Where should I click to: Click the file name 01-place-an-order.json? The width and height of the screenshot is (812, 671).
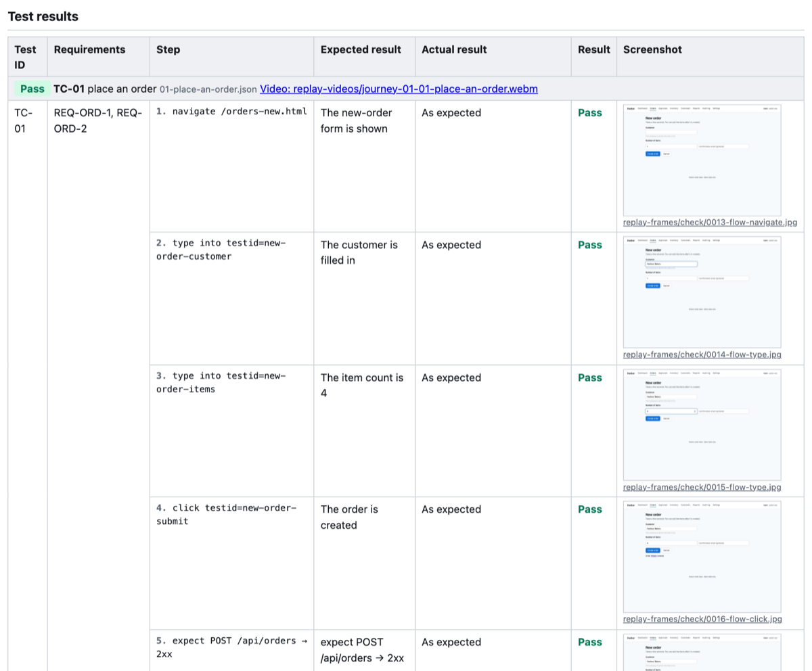[208, 89]
